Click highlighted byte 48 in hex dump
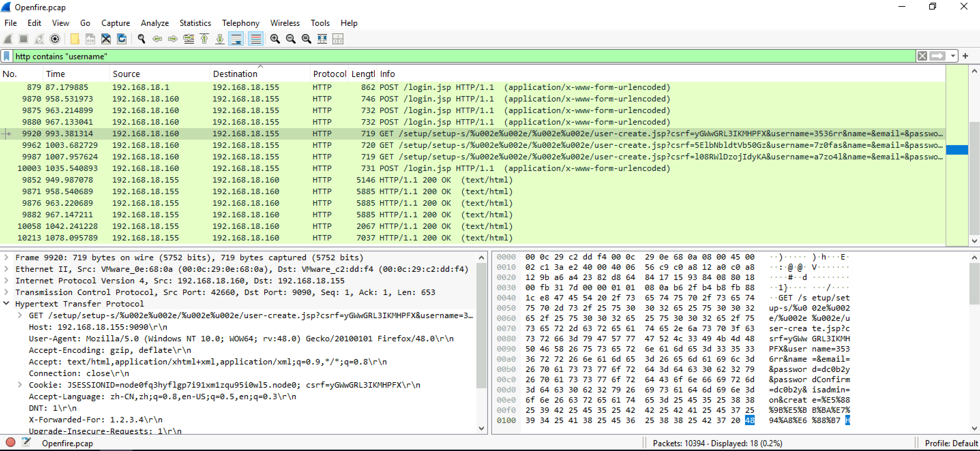Viewport: 980px width, 451px height. coord(749,421)
